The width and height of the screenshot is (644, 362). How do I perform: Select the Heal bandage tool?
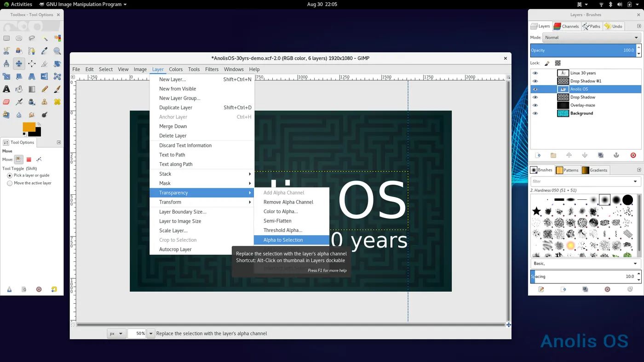pyautogui.click(x=57, y=102)
